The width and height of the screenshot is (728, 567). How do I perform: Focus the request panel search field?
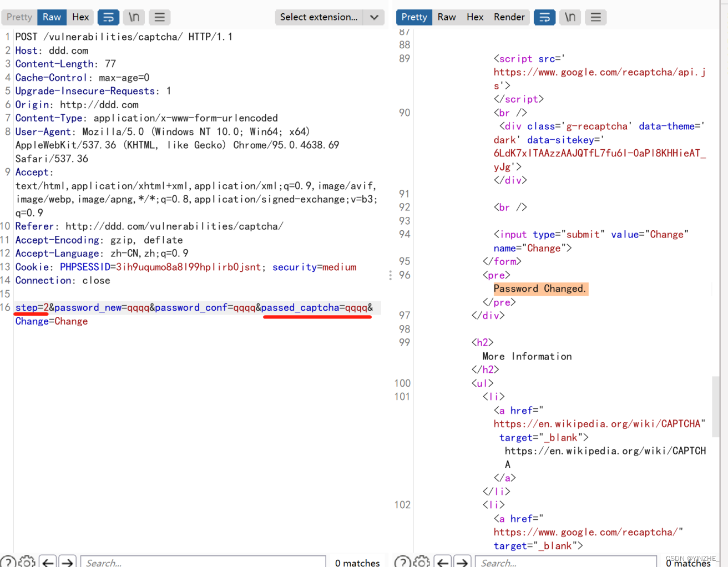[203, 562]
